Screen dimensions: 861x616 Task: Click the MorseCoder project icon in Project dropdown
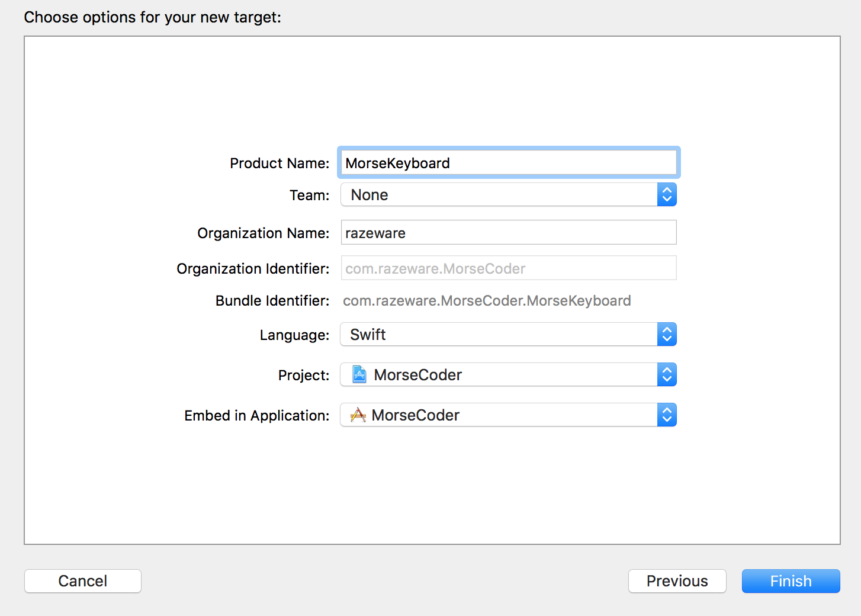point(359,374)
